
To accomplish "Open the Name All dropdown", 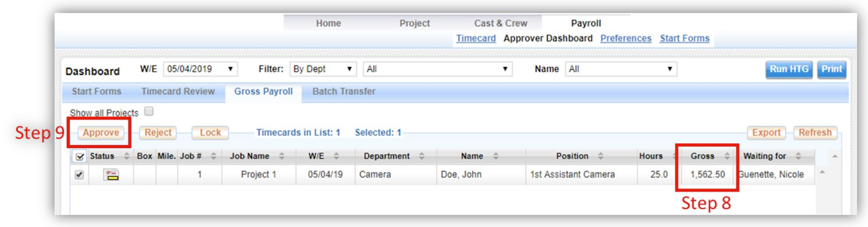I will click(x=621, y=69).
